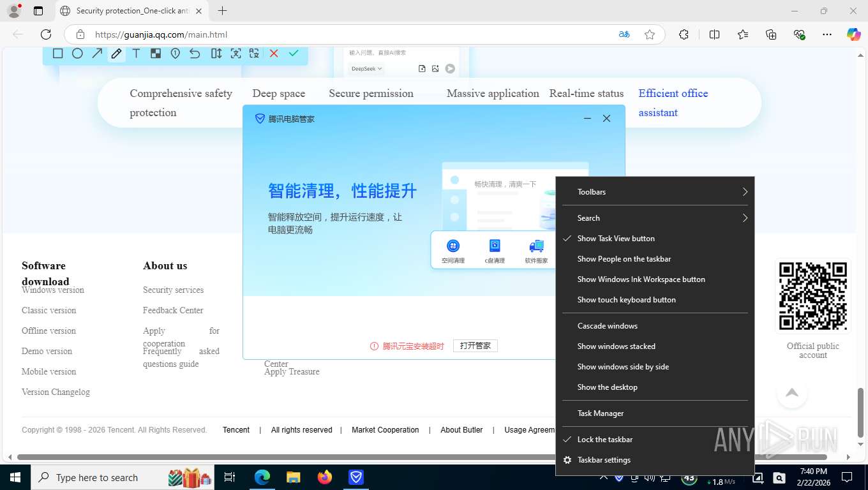This screenshot has width=868, height=490.
Task: Open the Version Changelog link
Action: (56, 392)
